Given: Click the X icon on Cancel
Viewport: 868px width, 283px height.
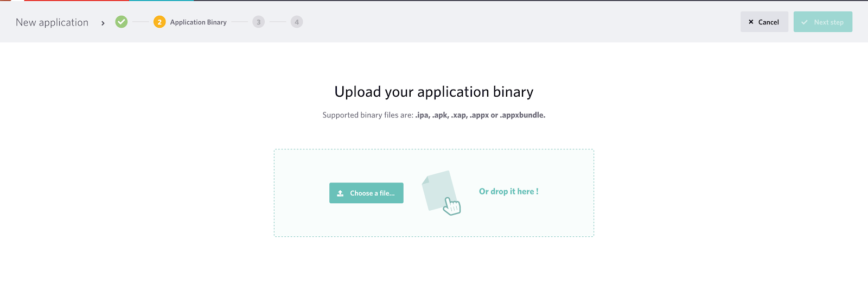Looking at the screenshot, I should 751,22.
